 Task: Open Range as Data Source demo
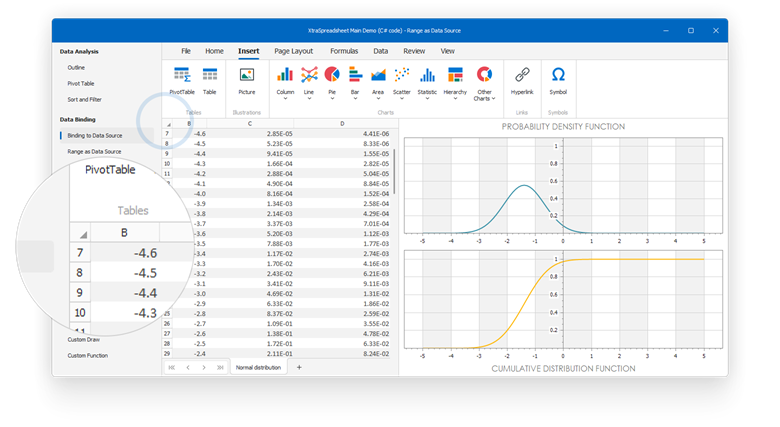point(94,151)
